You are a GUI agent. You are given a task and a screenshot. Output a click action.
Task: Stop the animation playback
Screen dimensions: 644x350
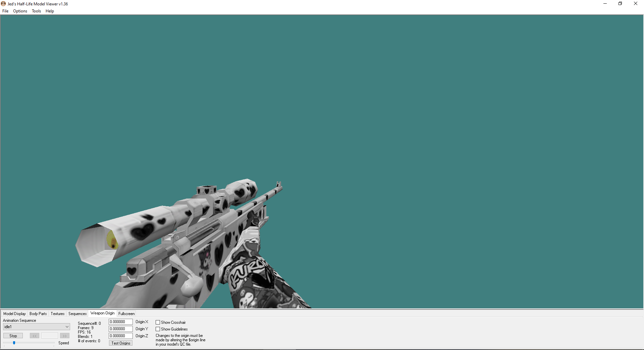point(13,336)
